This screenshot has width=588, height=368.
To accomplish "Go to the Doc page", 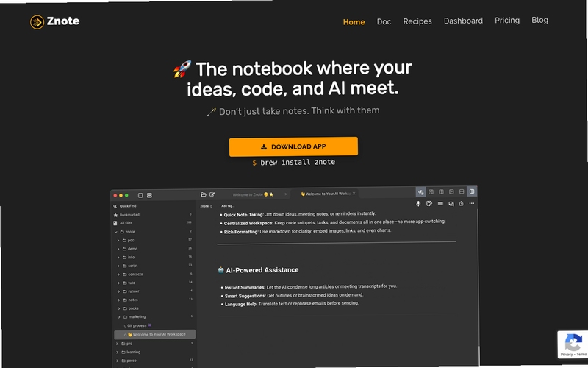I will [384, 22].
